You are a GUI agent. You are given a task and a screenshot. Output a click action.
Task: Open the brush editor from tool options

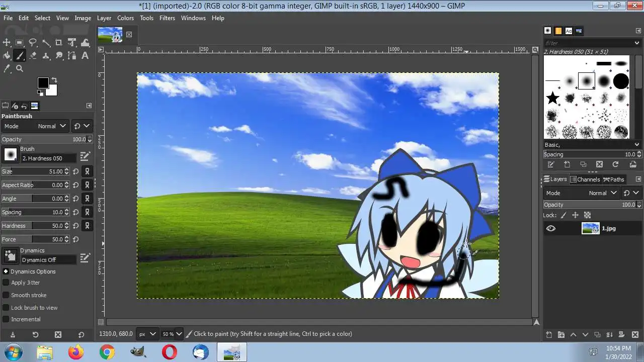(85, 157)
